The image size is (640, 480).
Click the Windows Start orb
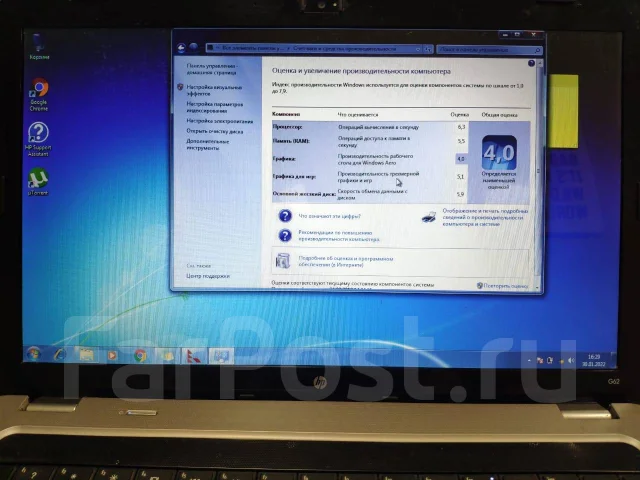click(x=34, y=354)
